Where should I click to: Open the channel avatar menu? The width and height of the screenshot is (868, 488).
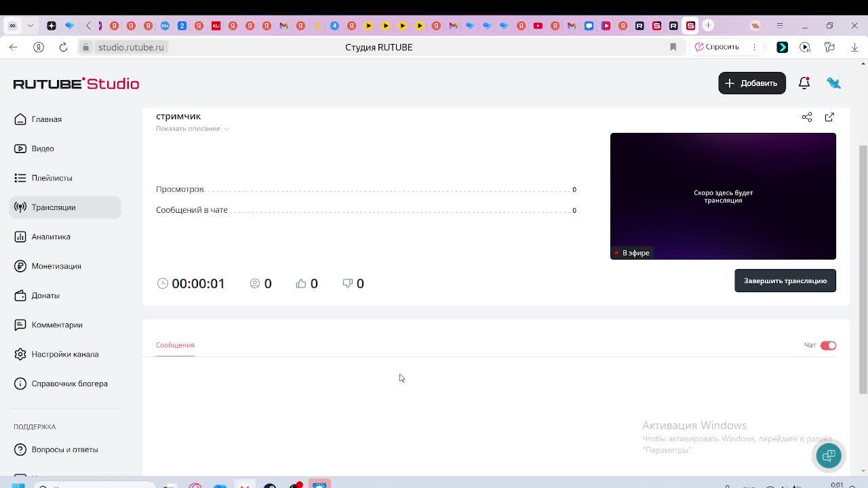[x=833, y=83]
